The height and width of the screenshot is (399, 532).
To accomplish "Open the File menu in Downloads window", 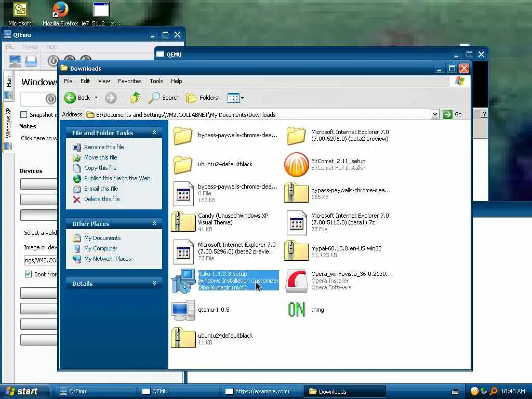I will pos(68,81).
